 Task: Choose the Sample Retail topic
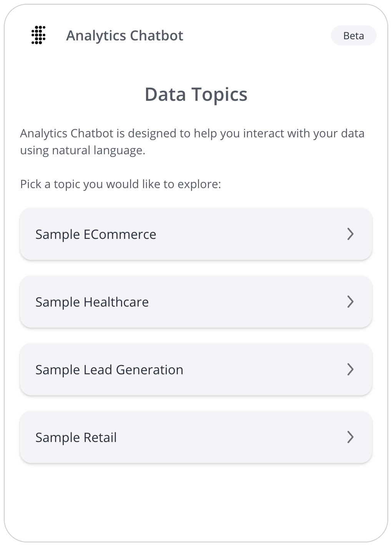(x=196, y=437)
